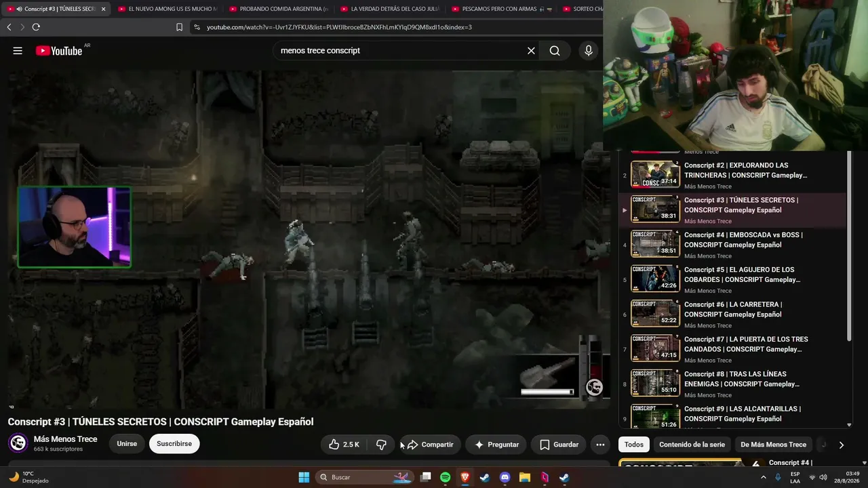Select the De Más Menos Trece chip

point(773,445)
